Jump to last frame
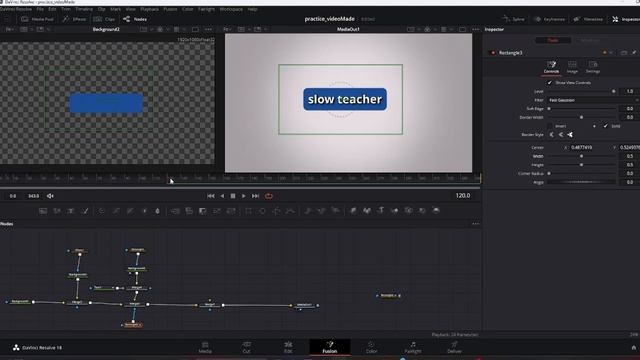 tap(256, 196)
